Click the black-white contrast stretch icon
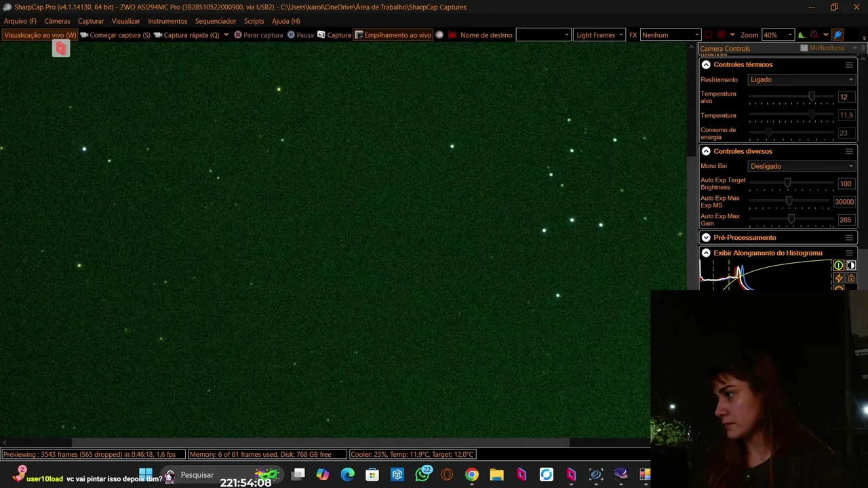 (x=851, y=266)
